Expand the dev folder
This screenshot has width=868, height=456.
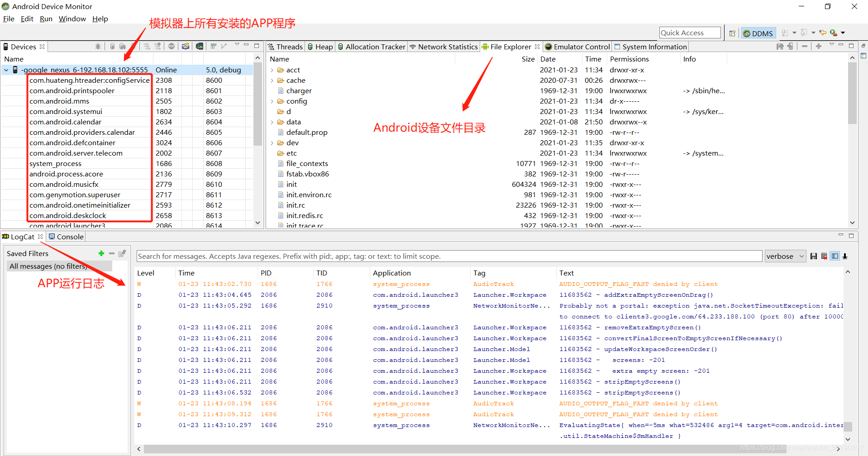[272, 143]
